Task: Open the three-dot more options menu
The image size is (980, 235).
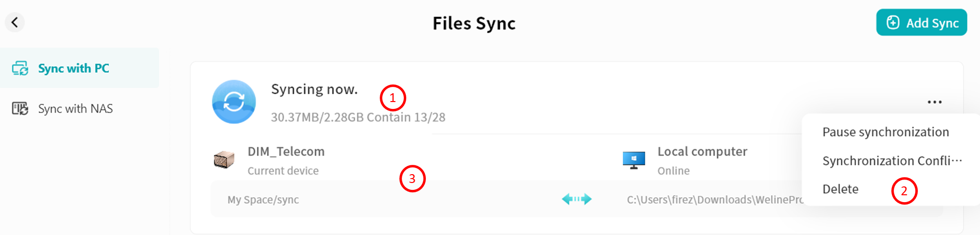Action: [x=934, y=102]
